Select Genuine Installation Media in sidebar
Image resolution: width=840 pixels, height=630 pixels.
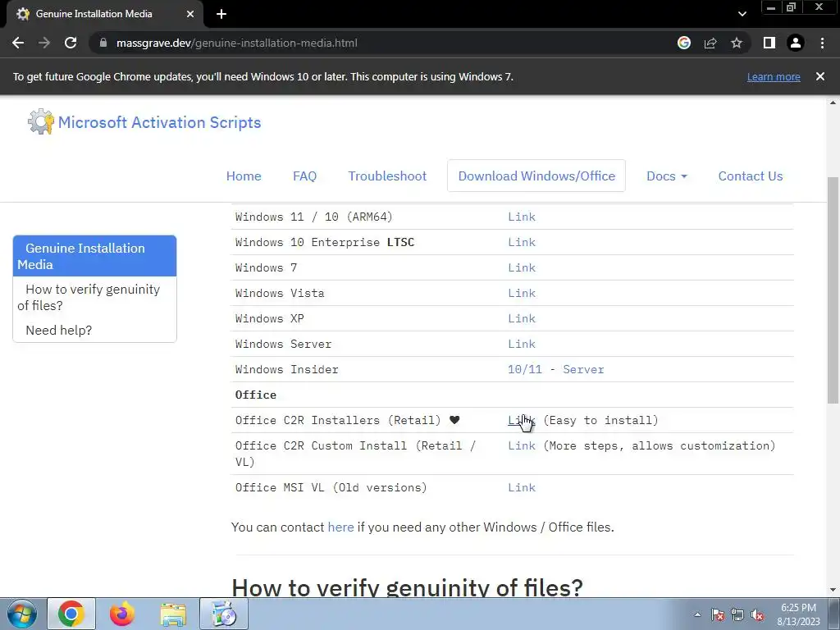95,256
